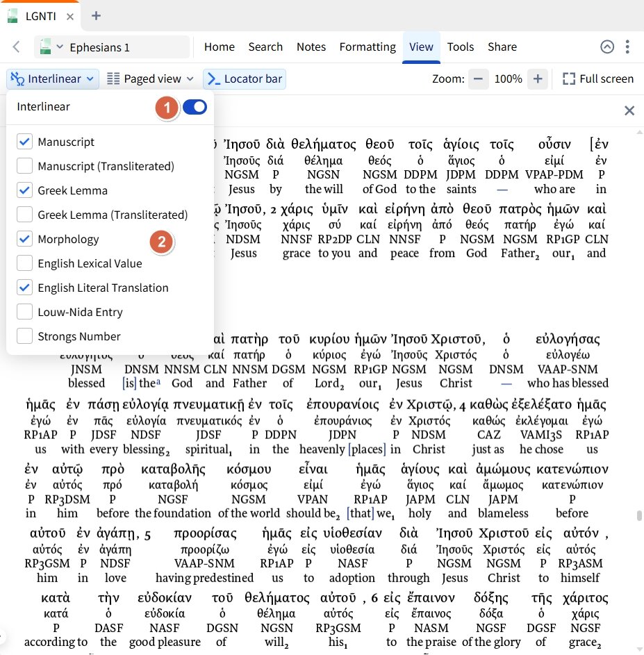Open a new tab with plus icon
This screenshot has height=655, width=644.
(96, 15)
